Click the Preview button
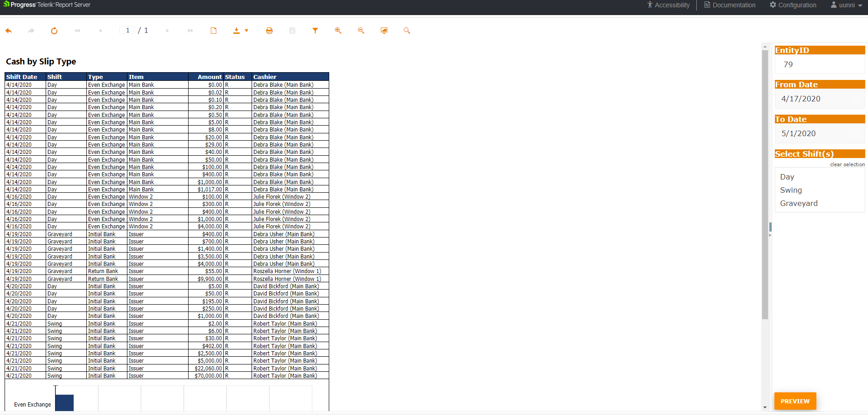The height and width of the screenshot is (417, 868). 795,401
